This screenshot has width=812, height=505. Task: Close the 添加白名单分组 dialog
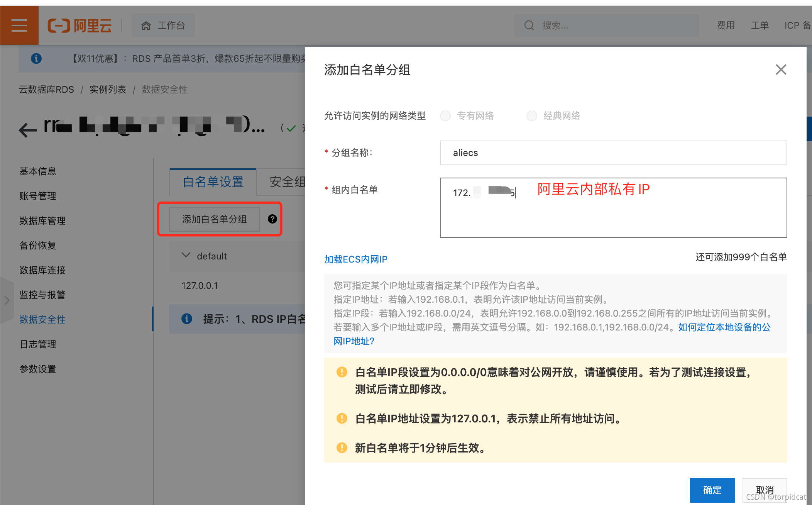coord(781,69)
